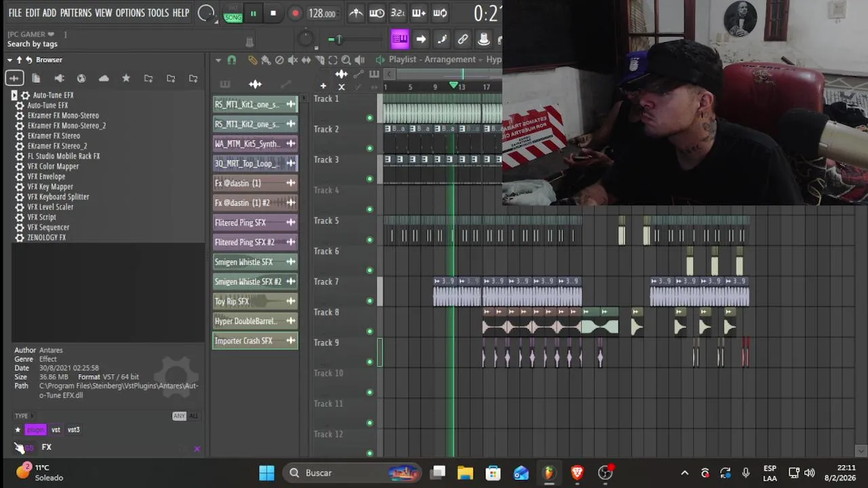This screenshot has width=868, height=488.
Task: Open the TOOLS menu
Action: 158,13
